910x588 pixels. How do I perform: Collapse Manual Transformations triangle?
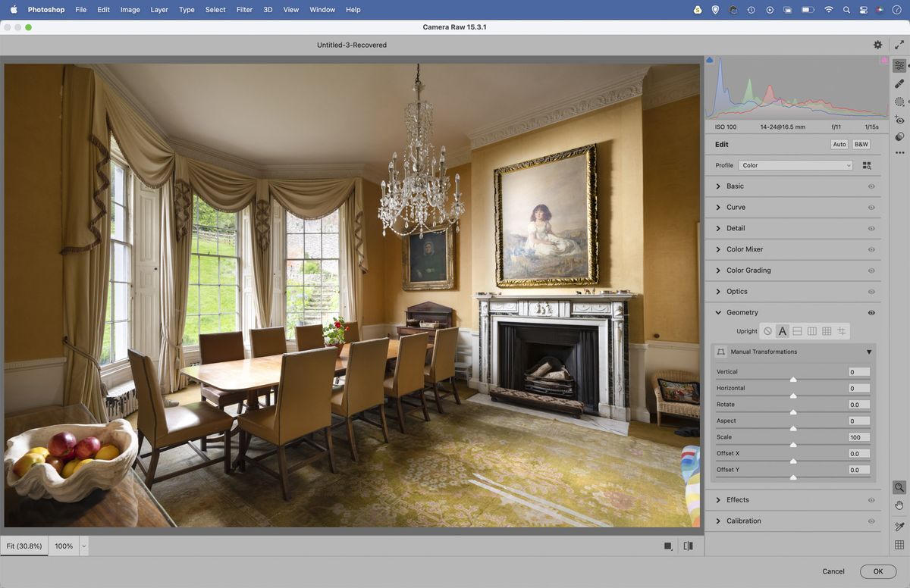pos(869,352)
